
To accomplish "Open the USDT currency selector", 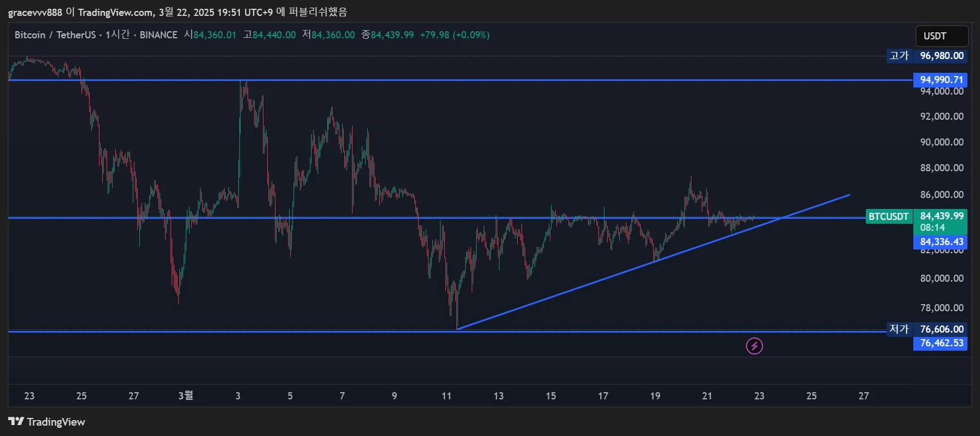I will pyautogui.click(x=942, y=36).
